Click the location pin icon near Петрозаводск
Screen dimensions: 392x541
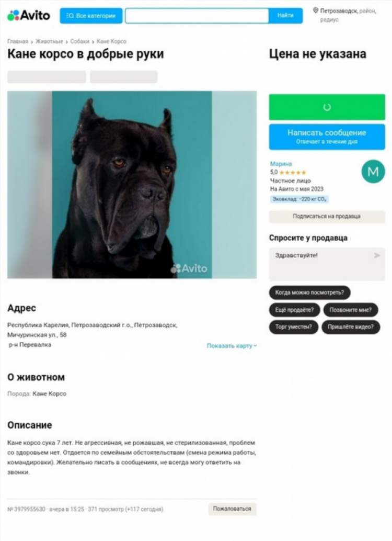click(315, 10)
